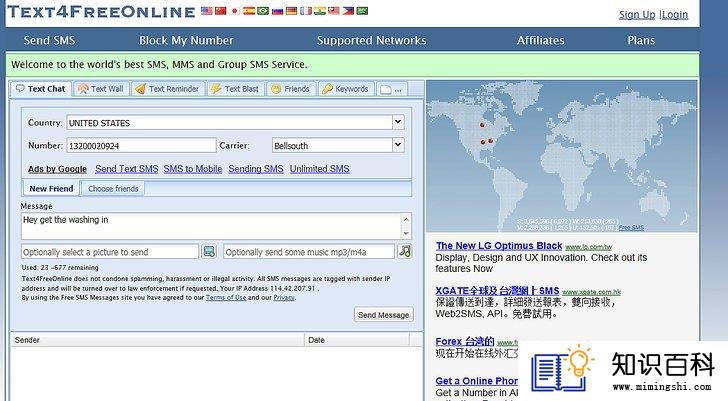Open Block My Number in the navigation bar
The width and height of the screenshot is (728, 401).
pyautogui.click(x=186, y=40)
